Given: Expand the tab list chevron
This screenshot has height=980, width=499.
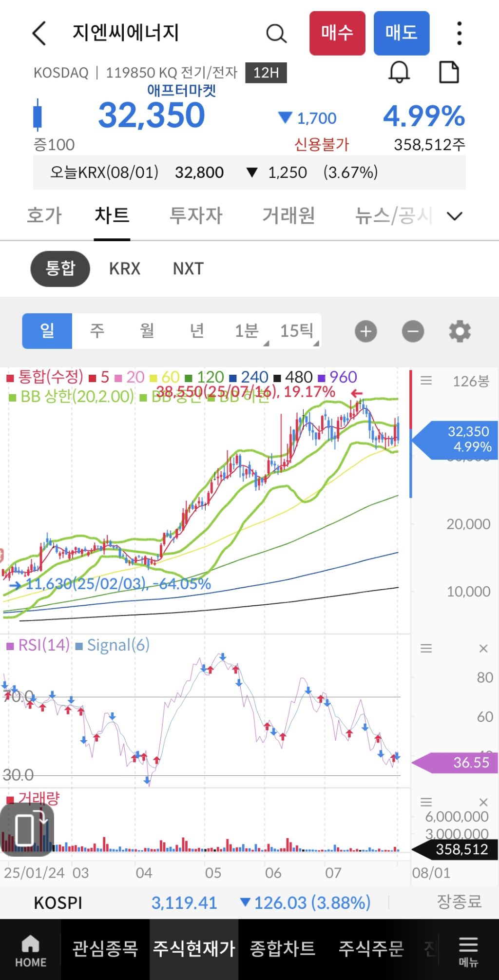Looking at the screenshot, I should pos(454,216).
